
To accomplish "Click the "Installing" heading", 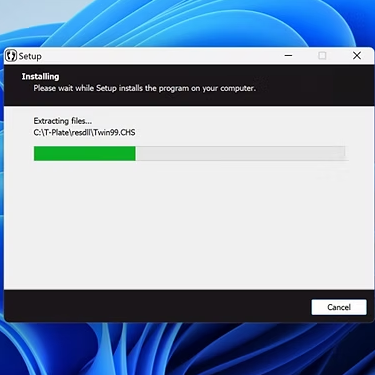I will click(40, 76).
